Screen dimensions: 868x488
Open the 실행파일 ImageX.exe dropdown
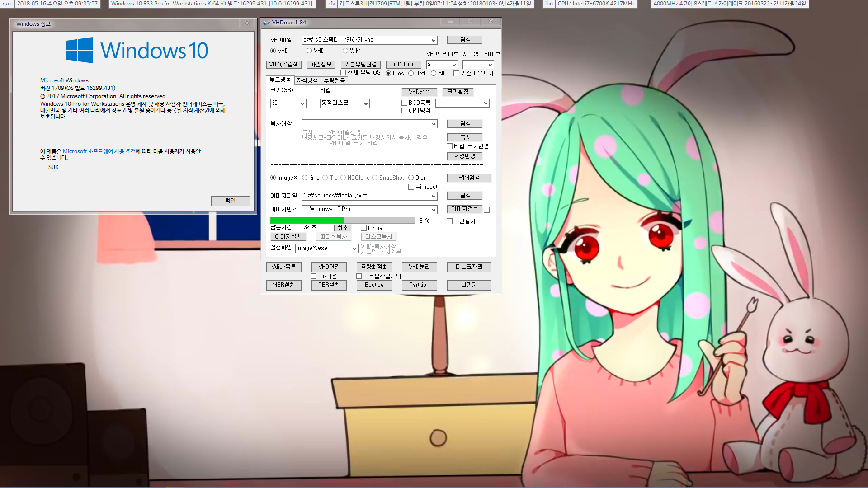pos(354,249)
